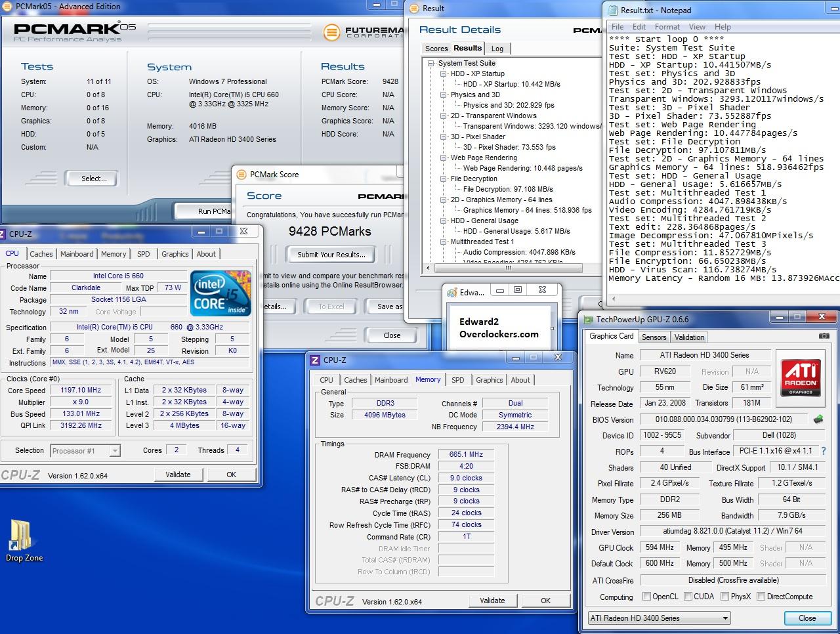The width and height of the screenshot is (840, 634).
Task: Open the Help menu in Notepad
Action: (723, 27)
